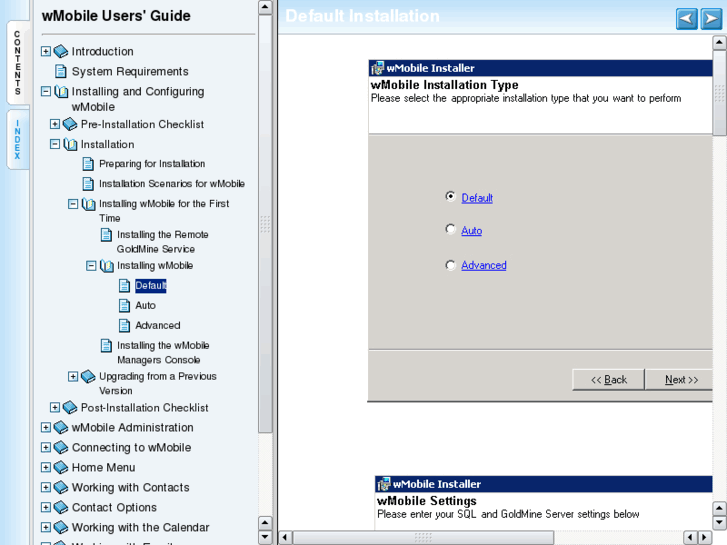The image size is (727, 545).
Task: Click the Contact Options book icon
Action: (x=61, y=507)
